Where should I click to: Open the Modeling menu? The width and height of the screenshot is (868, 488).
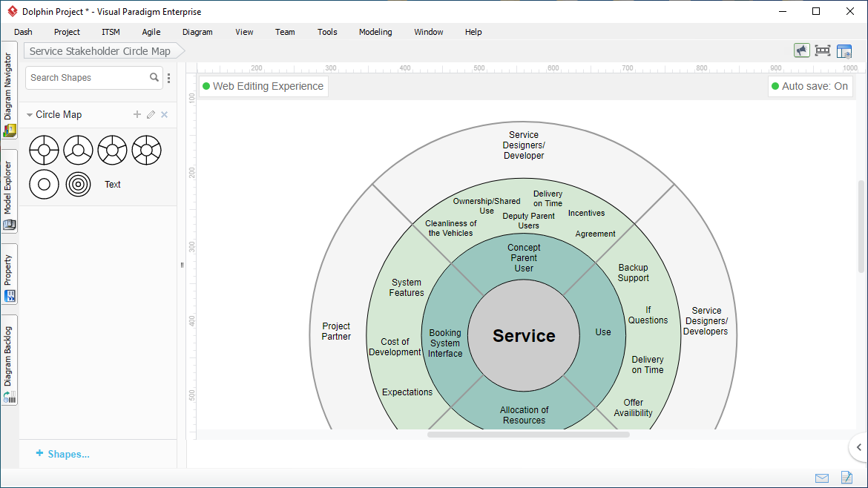click(375, 32)
